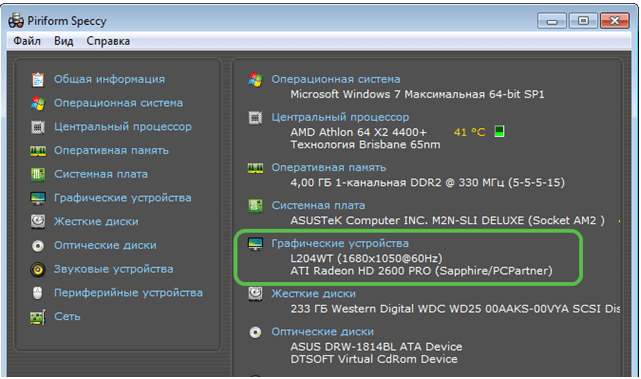Viewport: 641px width, 379px height.
Task: Click the mouse icon beside Периферийные устройства
Action: pyautogui.click(x=38, y=293)
